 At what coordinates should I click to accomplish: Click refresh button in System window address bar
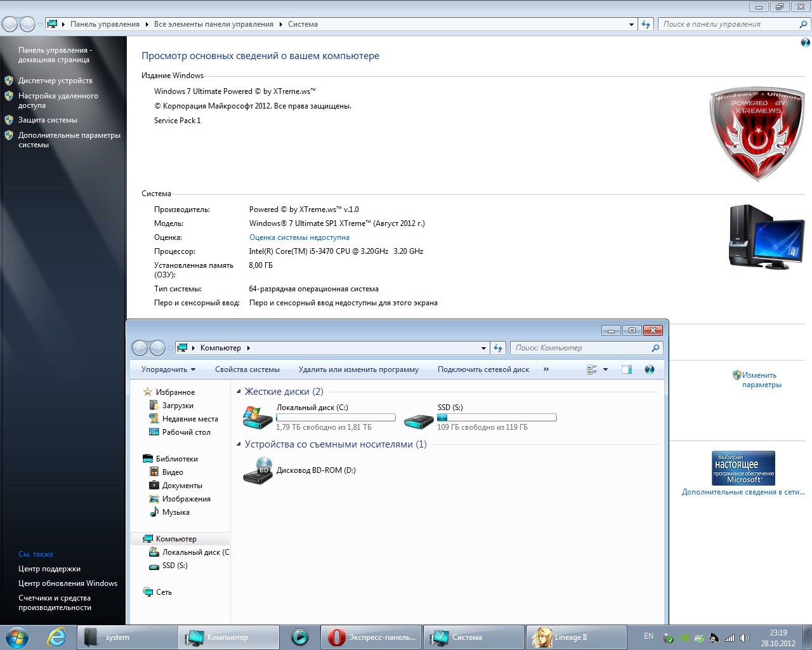646,24
